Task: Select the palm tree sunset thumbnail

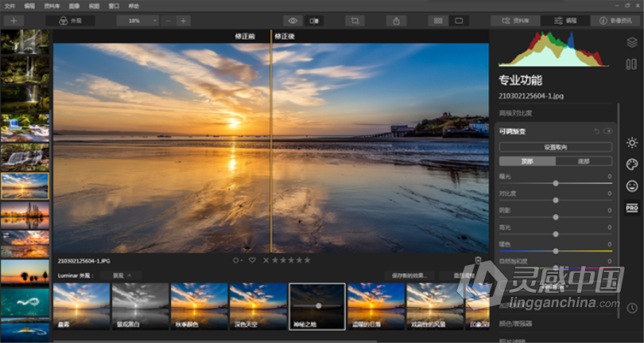Action: click(25, 271)
